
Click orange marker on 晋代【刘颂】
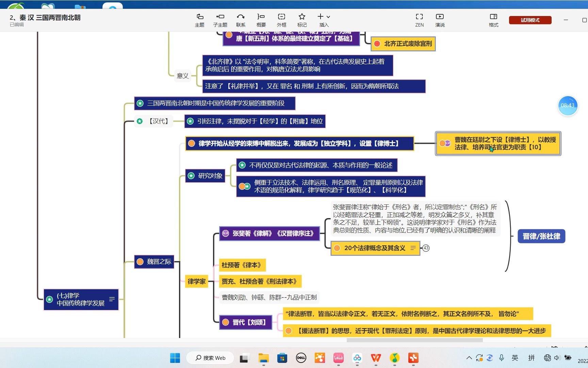pos(225,322)
